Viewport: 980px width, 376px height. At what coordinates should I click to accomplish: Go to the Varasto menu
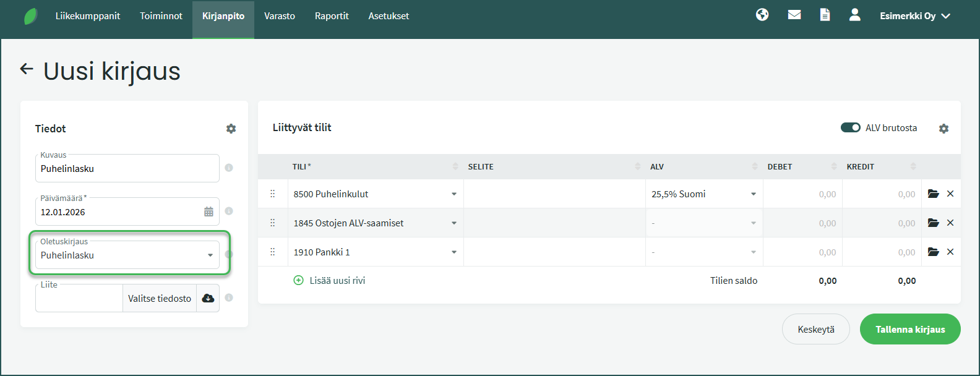280,16
